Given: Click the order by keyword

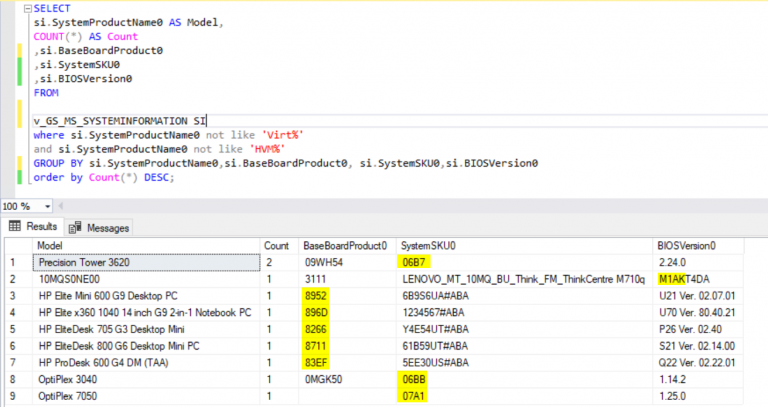Looking at the screenshot, I should click(58, 177).
